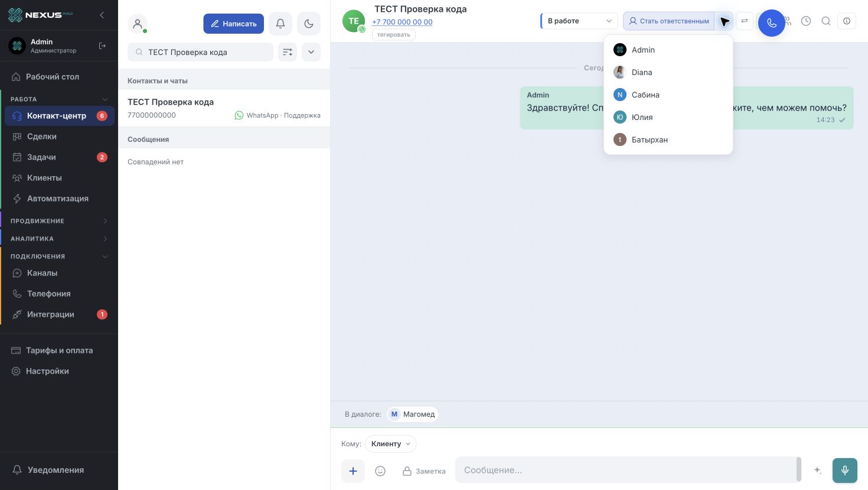Open the +7 700 000 00 00 phone link

coord(402,22)
